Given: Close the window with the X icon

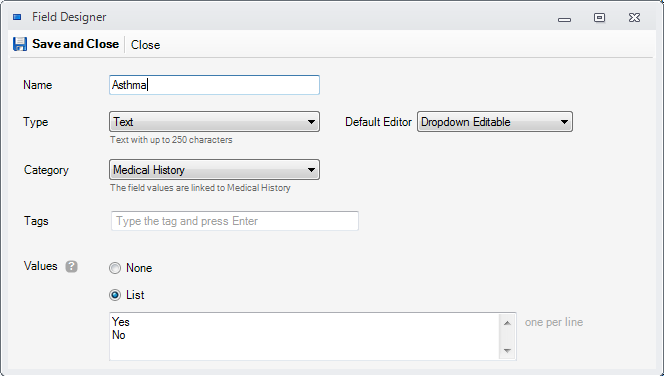Looking at the screenshot, I should pos(634,17).
